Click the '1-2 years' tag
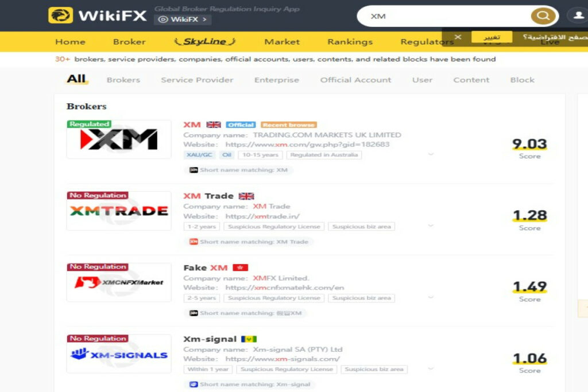The width and height of the screenshot is (588, 392). point(202,227)
